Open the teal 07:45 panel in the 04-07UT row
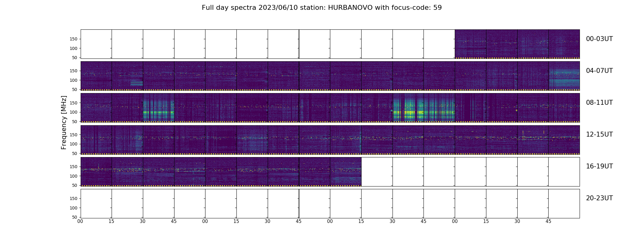 pos(564,76)
